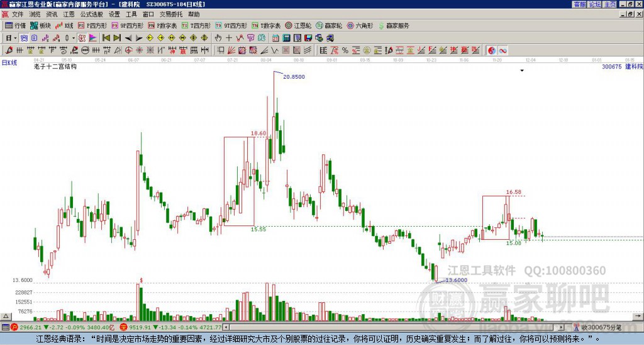The width and height of the screenshot is (644, 345).
Task: Open the 窗口 menu
Action: [148, 14]
